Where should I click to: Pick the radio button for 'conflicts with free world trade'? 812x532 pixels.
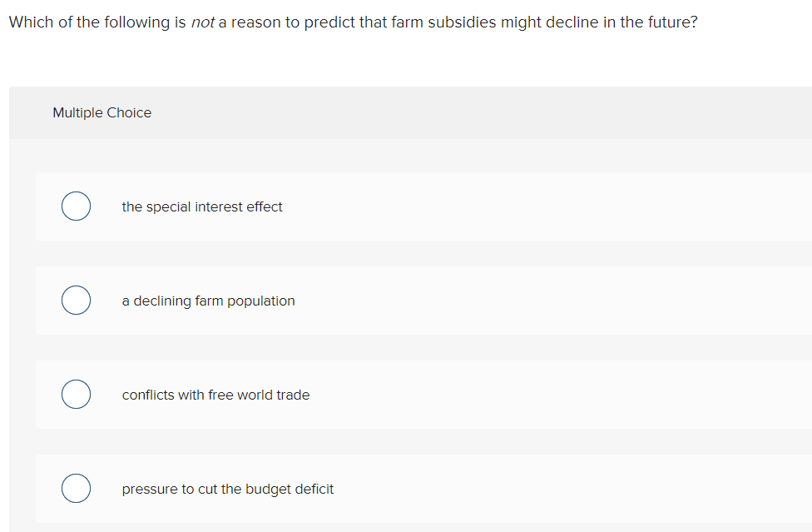(x=76, y=394)
